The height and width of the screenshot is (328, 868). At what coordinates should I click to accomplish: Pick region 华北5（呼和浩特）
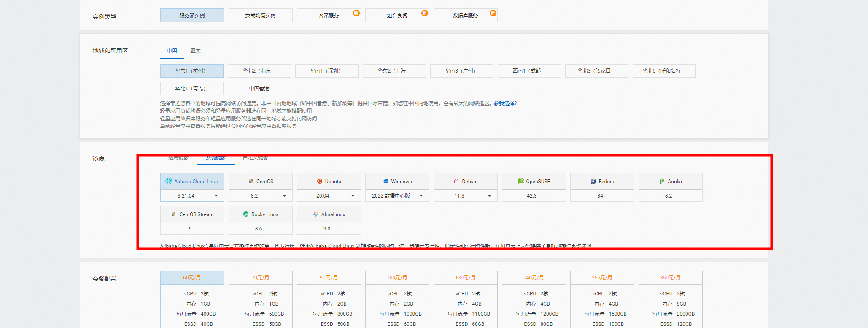664,71
